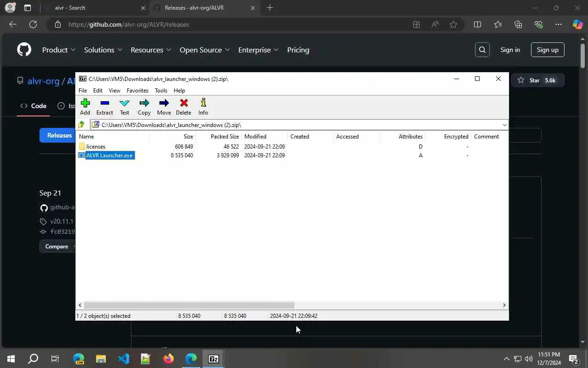The width and height of the screenshot is (588, 368).
Task: Expand the Open Source dropdown
Action: coord(204,50)
